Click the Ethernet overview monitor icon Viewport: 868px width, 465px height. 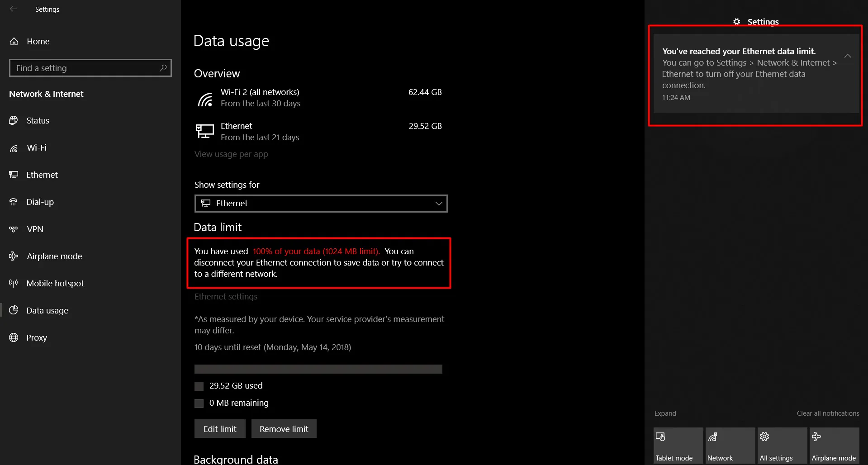tap(204, 131)
